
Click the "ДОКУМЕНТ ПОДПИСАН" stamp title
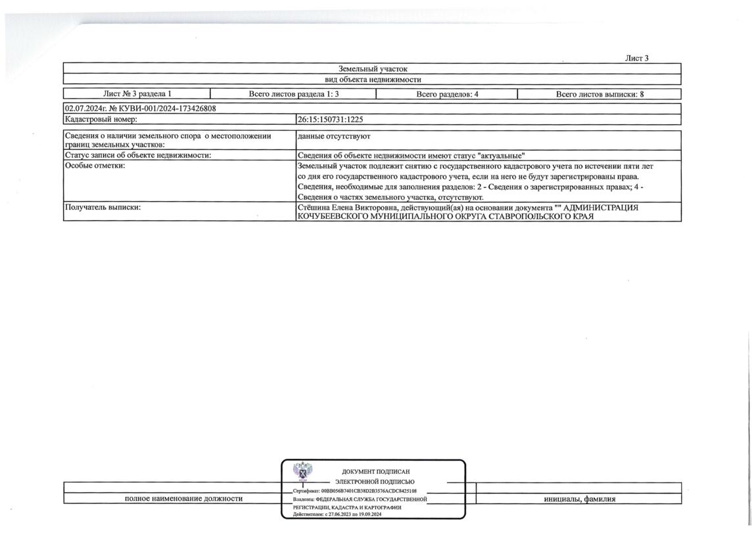tap(375, 471)
